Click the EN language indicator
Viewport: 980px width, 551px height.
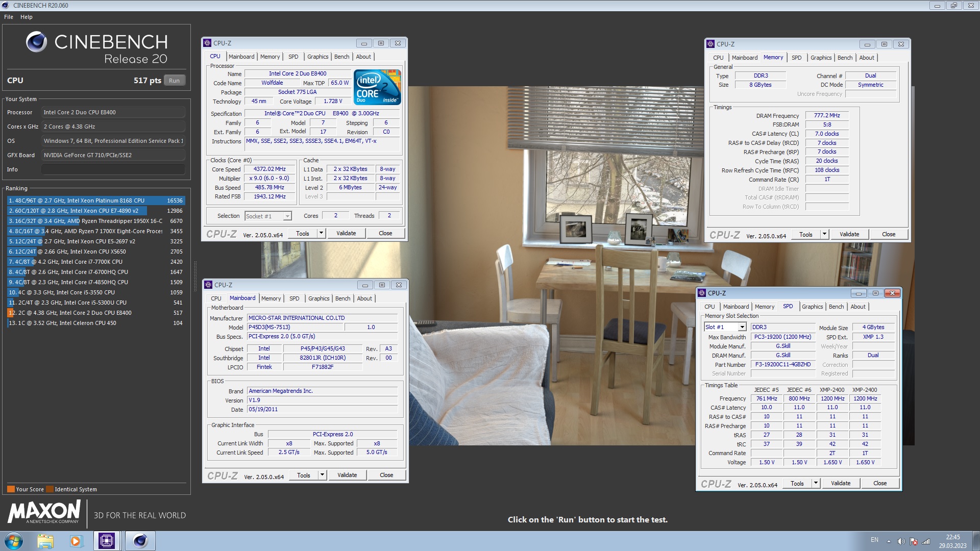coord(874,540)
